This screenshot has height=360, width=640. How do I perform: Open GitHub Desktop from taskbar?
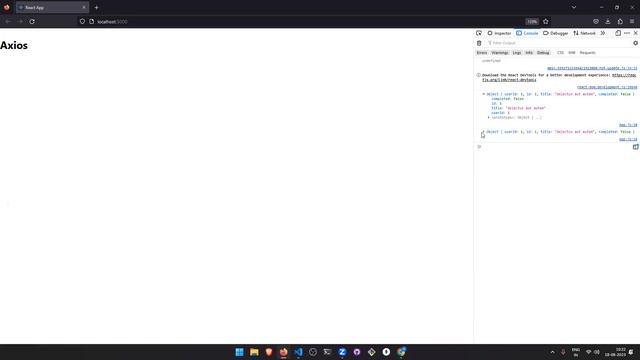[x=357, y=352]
